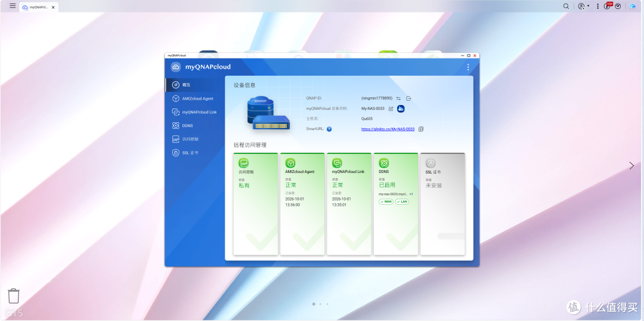Click the sign out icon beside QNAP ID
644x321 pixels.
click(408, 98)
